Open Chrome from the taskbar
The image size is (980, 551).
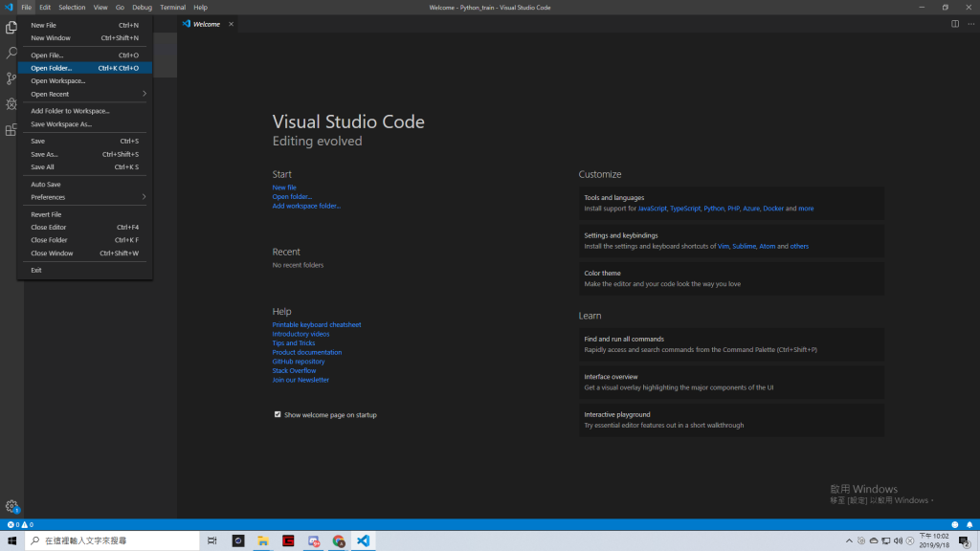(x=338, y=540)
